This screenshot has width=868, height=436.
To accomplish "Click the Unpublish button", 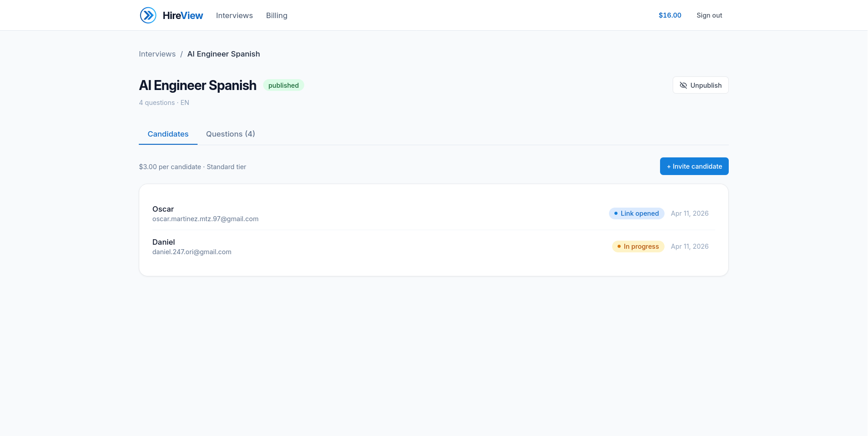I will click(700, 85).
